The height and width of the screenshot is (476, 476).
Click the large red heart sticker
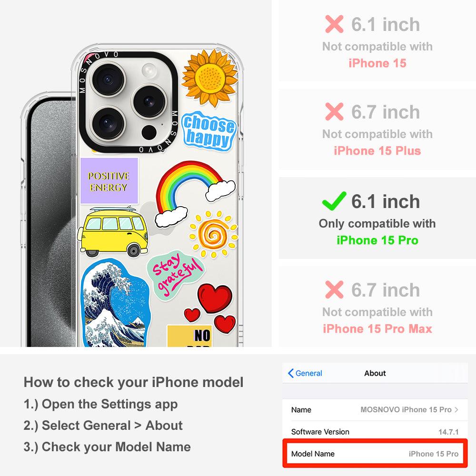(215, 298)
